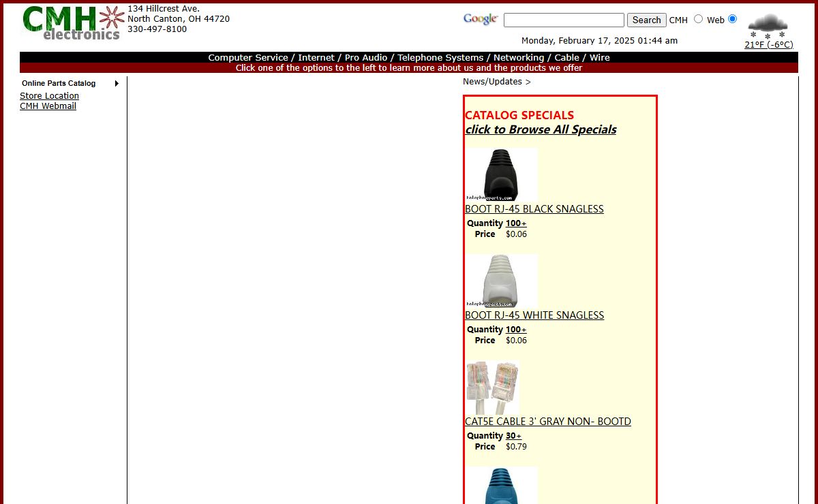This screenshot has width=818, height=504.
Task: Click the Google logo beside search box
Action: (x=481, y=19)
